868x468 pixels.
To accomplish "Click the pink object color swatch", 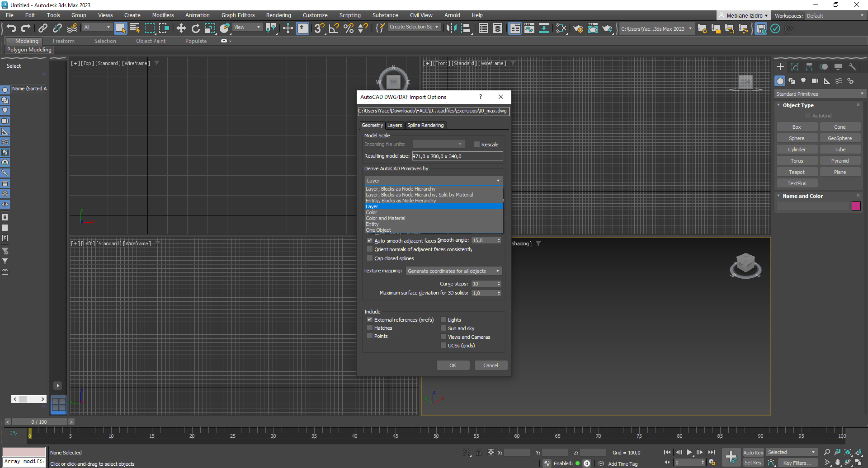I will point(856,206).
